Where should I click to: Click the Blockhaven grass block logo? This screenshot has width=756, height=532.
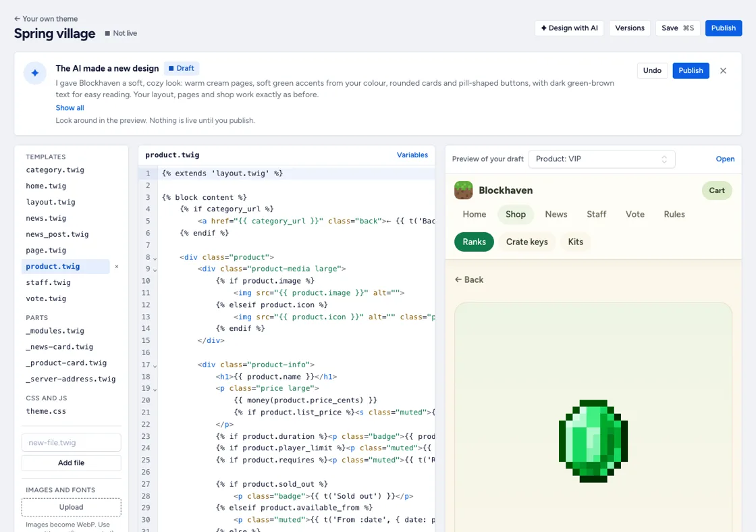tap(463, 190)
